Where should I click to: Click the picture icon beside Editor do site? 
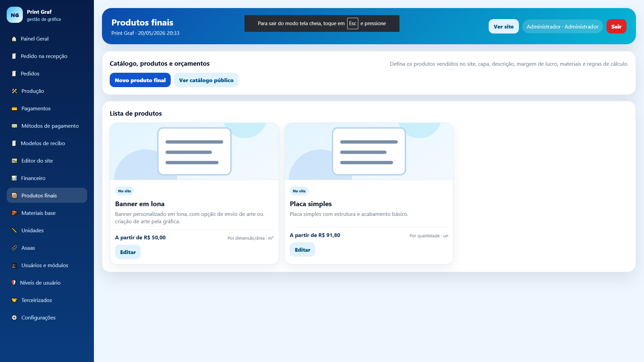pyautogui.click(x=14, y=161)
